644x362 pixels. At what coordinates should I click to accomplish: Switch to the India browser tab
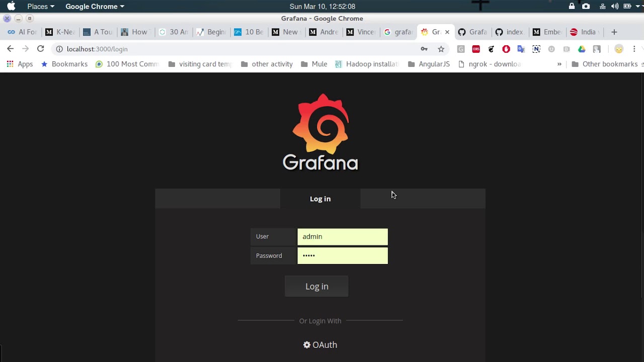click(x=584, y=32)
